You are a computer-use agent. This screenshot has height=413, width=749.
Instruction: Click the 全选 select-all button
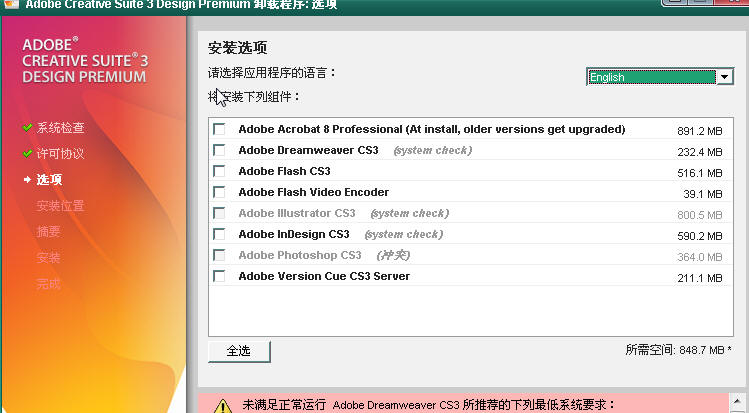[239, 351]
